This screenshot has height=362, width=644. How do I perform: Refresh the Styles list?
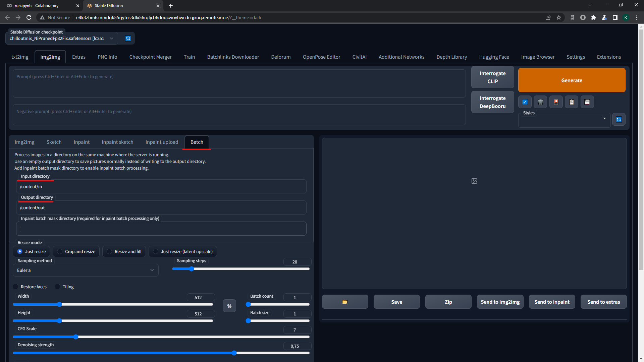click(x=619, y=119)
